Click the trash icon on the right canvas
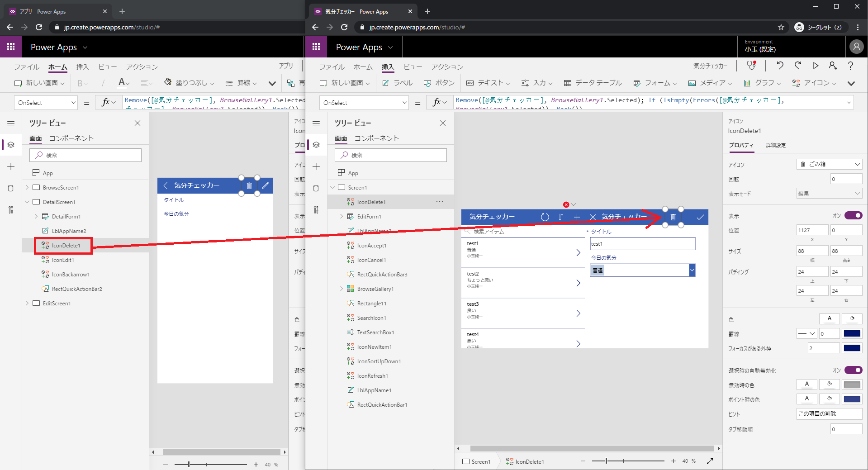The height and width of the screenshot is (470, 868). (x=673, y=217)
